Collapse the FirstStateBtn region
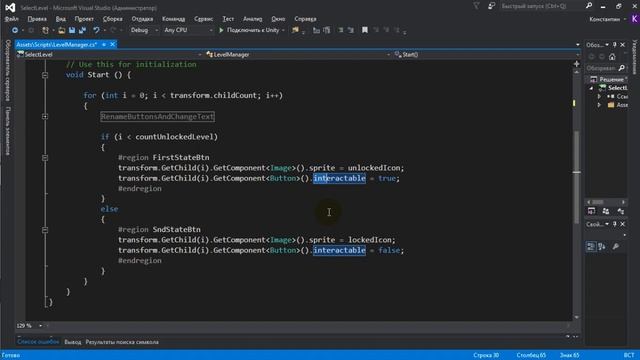This screenshot has width=640, height=360. point(45,158)
